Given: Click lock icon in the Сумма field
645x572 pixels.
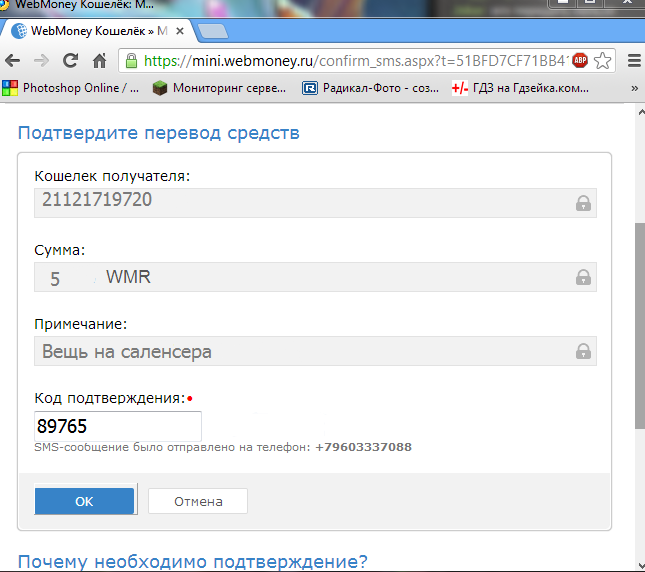Looking at the screenshot, I should click(583, 277).
